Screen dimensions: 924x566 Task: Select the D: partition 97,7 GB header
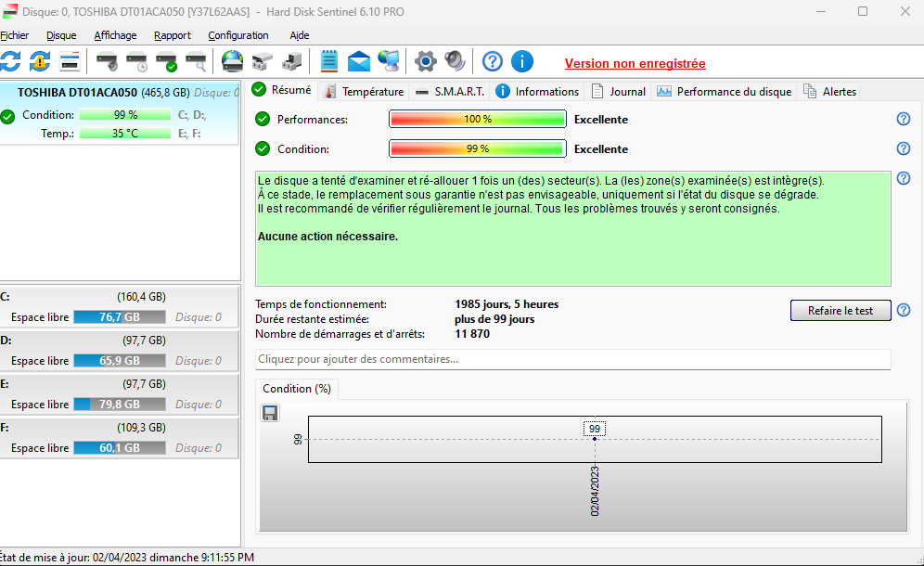pyautogui.click(x=120, y=341)
